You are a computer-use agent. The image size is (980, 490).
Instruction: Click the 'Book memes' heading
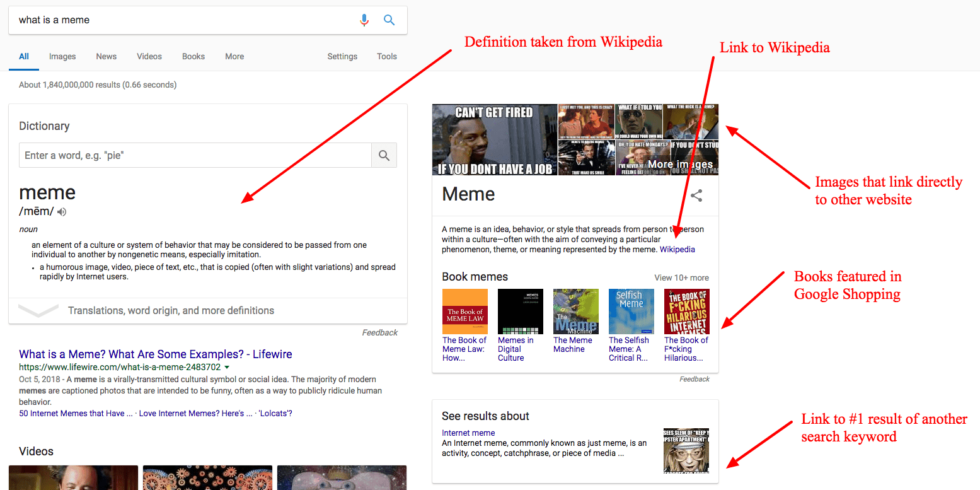point(475,277)
